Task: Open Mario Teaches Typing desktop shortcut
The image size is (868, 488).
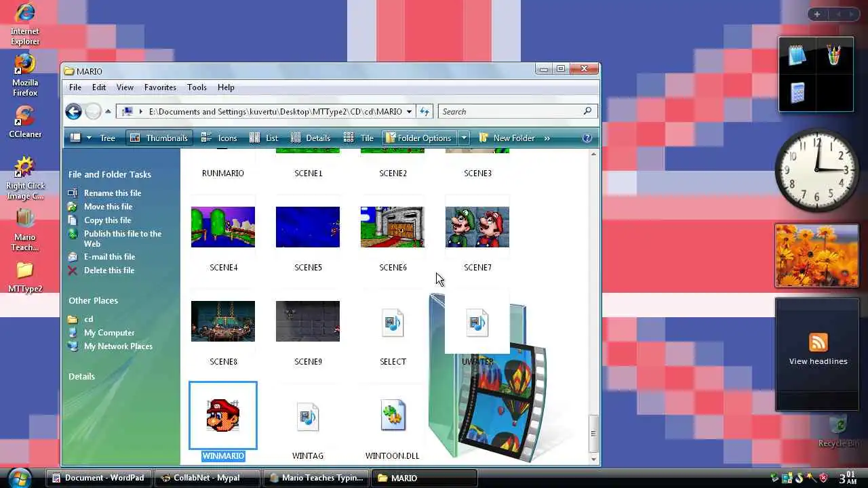Action: pos(25,230)
